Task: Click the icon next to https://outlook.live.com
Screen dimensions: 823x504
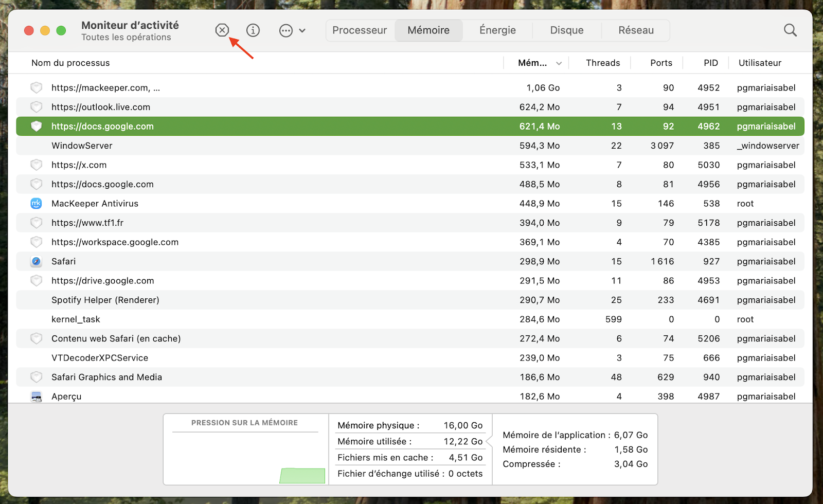Action: pos(36,107)
